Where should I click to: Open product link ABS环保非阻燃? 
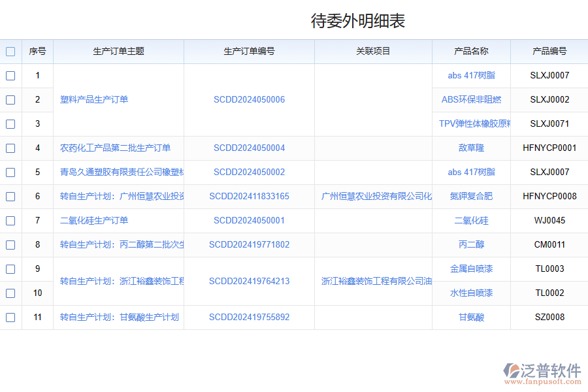[471, 100]
